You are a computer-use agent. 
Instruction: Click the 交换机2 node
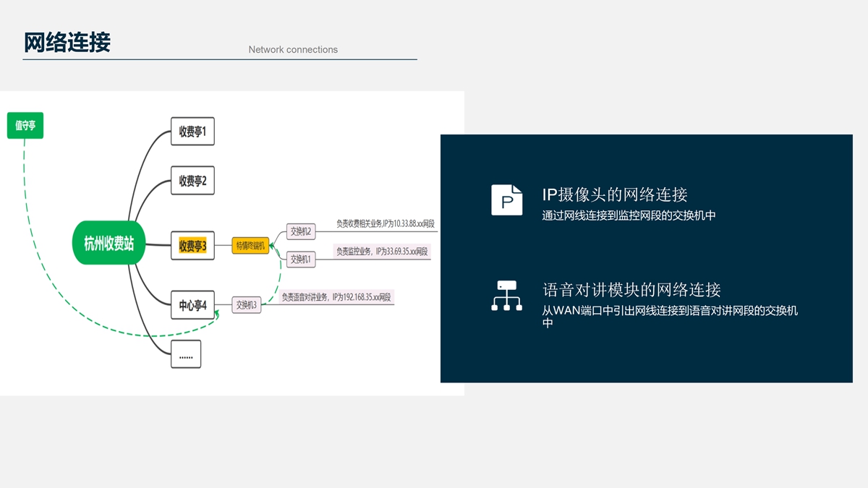(x=300, y=231)
